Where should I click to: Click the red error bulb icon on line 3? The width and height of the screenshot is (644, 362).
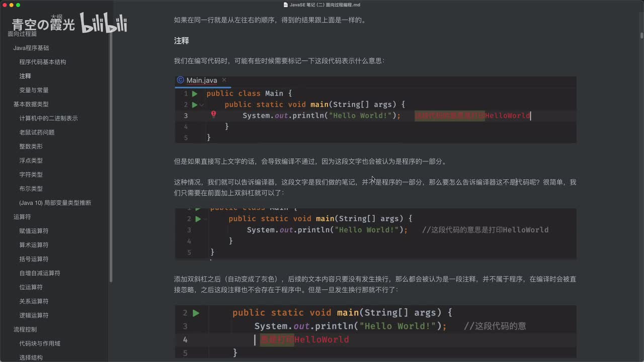point(213,115)
